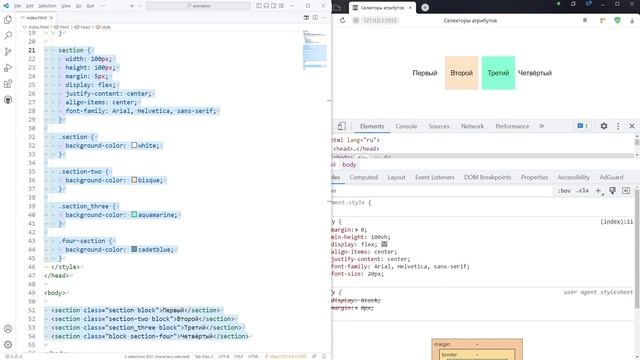This screenshot has height=360, width=640.
Task: Open the notifications bell in status bar
Action: 324,356
